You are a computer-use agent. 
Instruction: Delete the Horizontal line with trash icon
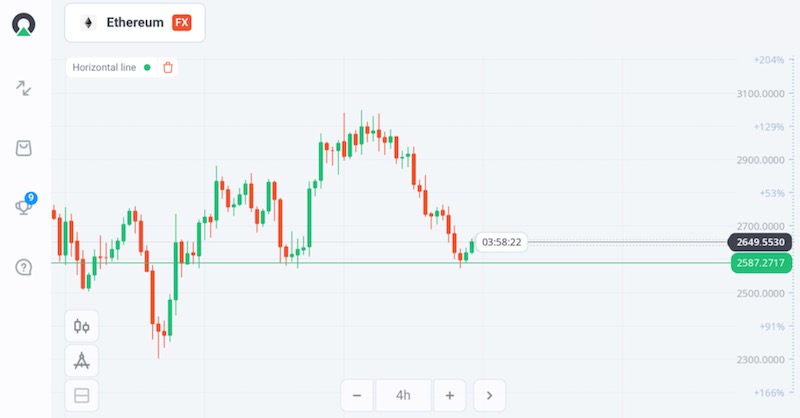[168, 68]
